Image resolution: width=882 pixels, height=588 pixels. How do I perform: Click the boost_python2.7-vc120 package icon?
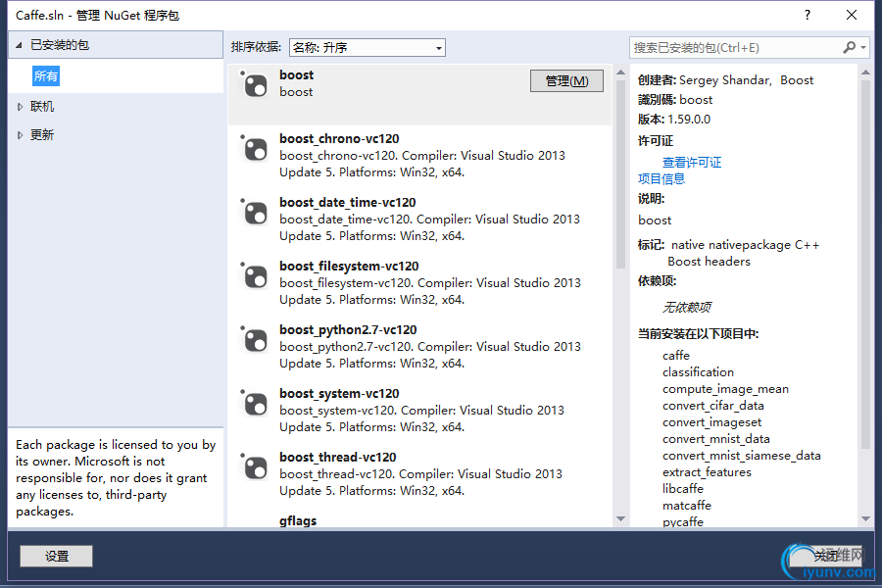[x=255, y=339]
